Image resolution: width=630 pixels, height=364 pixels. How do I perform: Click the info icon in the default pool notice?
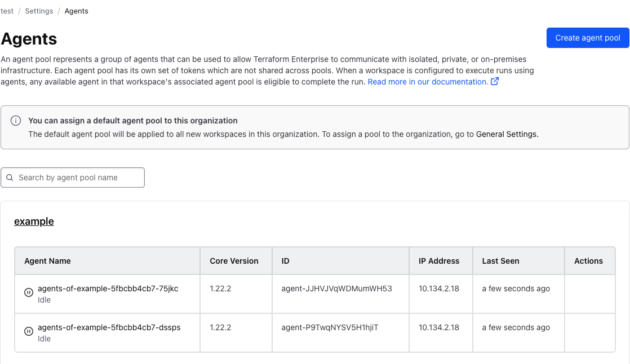[x=16, y=121]
